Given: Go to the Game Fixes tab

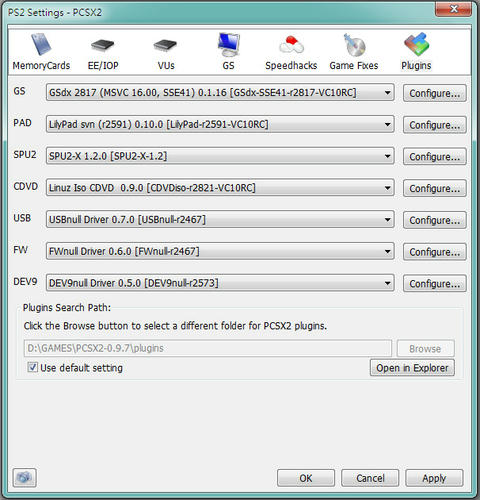Looking at the screenshot, I should [x=354, y=52].
